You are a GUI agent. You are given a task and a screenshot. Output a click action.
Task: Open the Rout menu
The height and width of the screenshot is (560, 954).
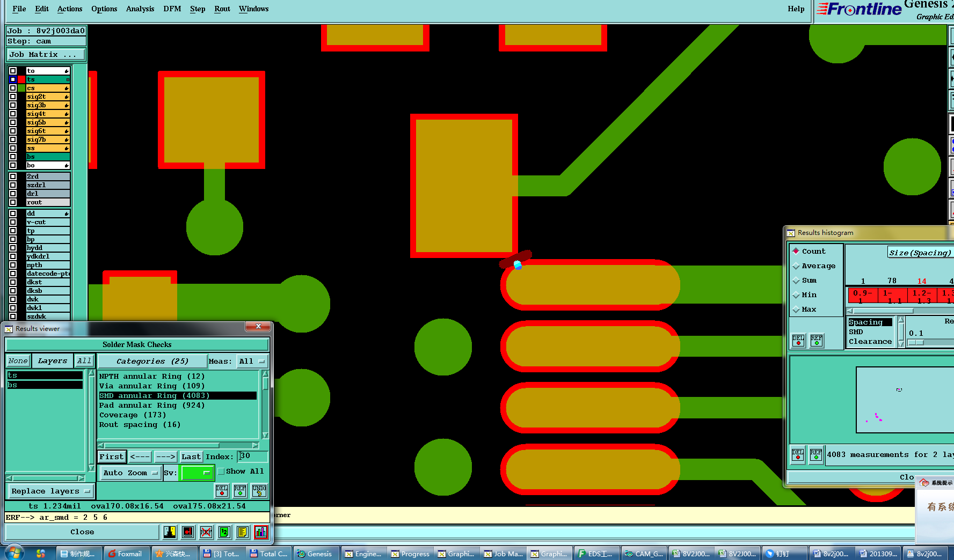tap(222, 9)
